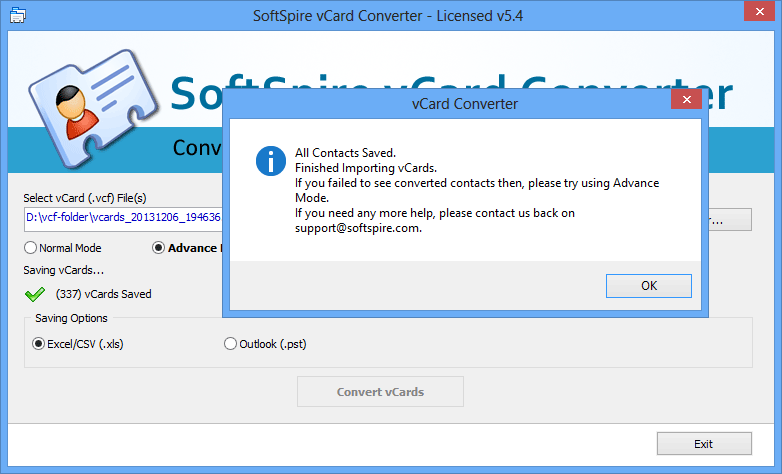The width and height of the screenshot is (782, 474).
Task: Close the vCard Converter message dialog
Action: [x=685, y=102]
